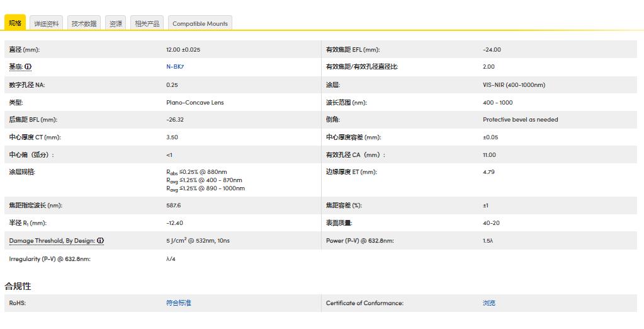The image size is (644, 329).
Task: Select the 边缘厚度 ET (mm) label
Action: coord(351,172)
